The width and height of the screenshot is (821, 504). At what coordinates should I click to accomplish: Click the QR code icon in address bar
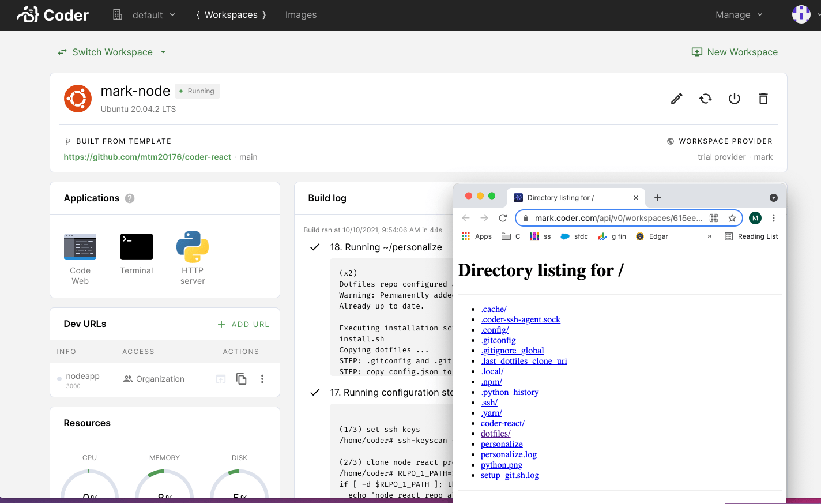714,218
